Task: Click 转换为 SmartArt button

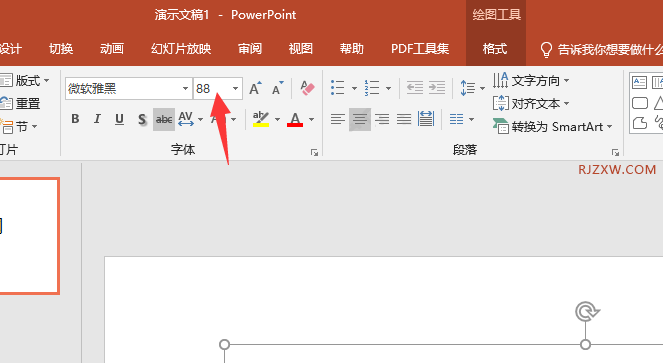Action: coord(553,126)
